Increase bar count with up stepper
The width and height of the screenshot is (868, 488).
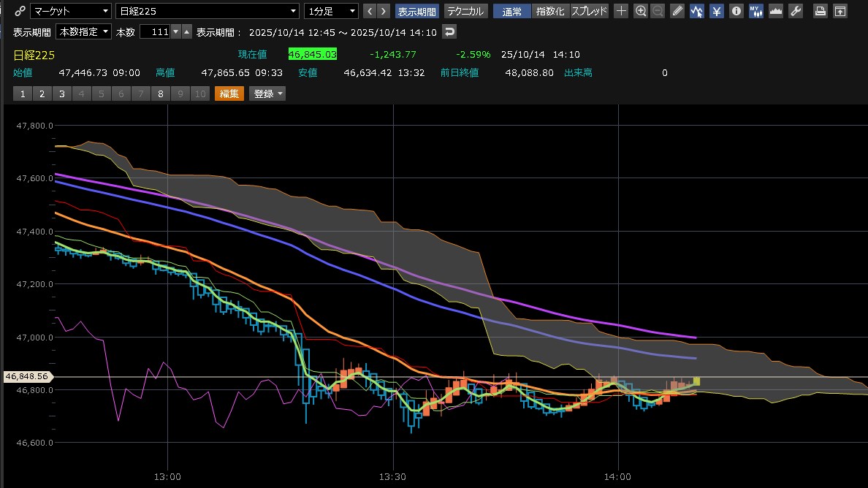tap(186, 28)
